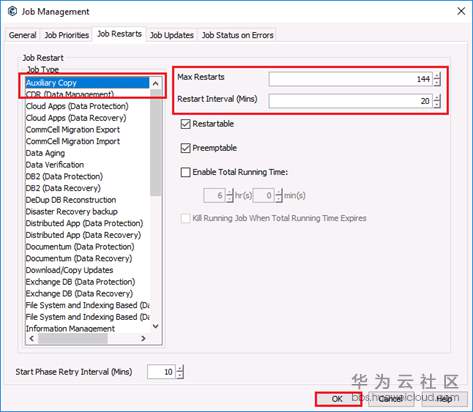Enable Total Running Time checkbox
The image size is (473, 412).
(x=185, y=172)
